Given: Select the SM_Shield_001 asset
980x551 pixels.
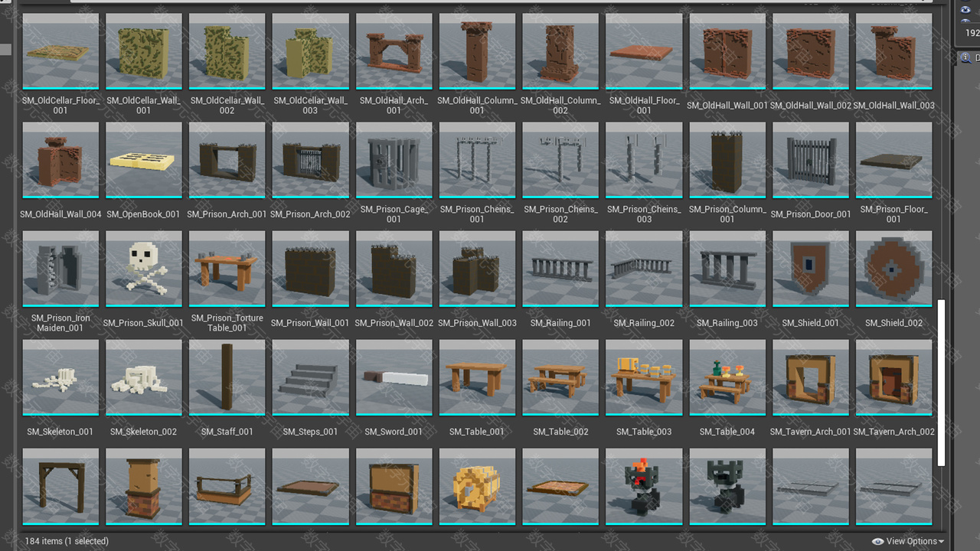Looking at the screenshot, I should click(811, 269).
